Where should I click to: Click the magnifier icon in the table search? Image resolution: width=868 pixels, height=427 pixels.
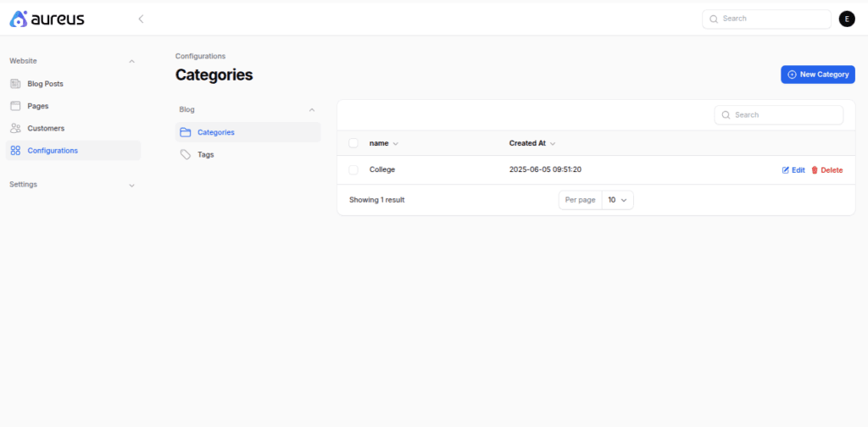tap(726, 115)
